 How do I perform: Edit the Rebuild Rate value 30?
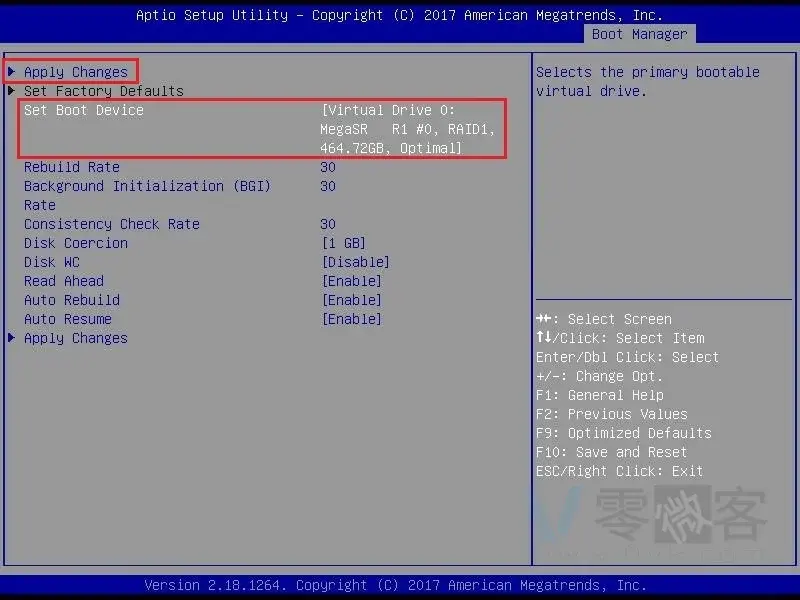coord(328,167)
